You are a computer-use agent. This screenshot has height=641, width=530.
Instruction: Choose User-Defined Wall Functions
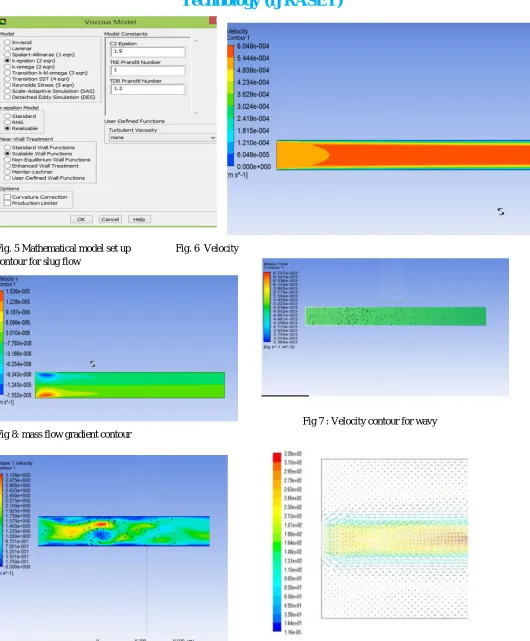click(7, 178)
